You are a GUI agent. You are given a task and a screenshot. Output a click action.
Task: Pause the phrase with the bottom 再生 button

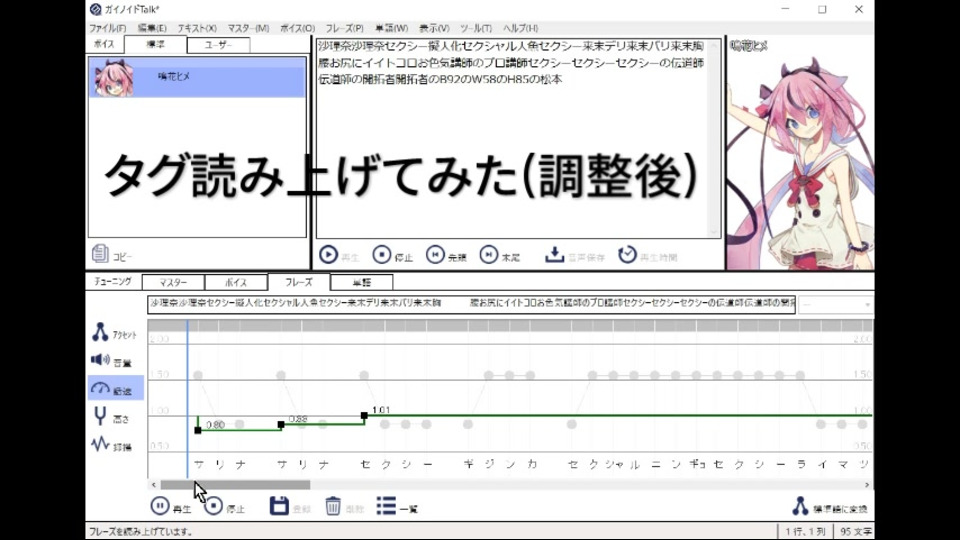[160, 506]
